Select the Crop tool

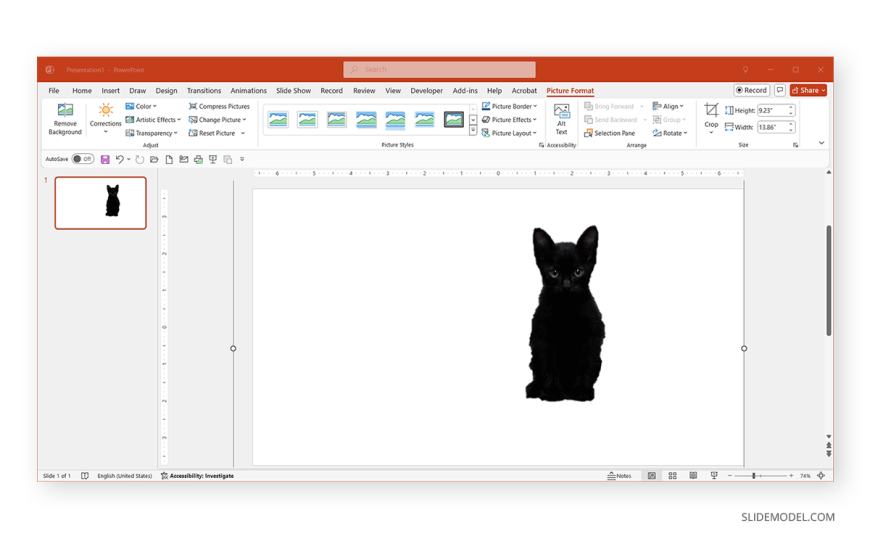[711, 118]
